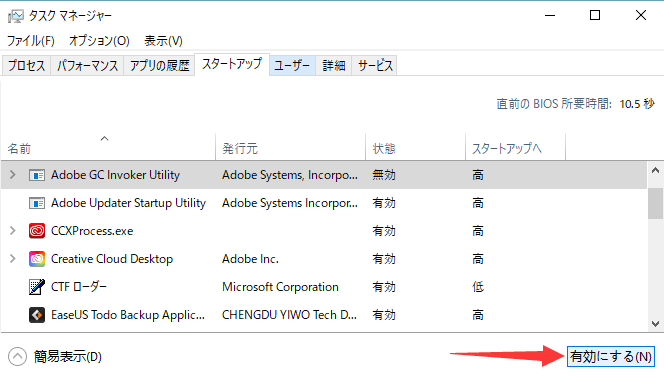
Task: Switch to the プロセス tab
Action: [26, 65]
